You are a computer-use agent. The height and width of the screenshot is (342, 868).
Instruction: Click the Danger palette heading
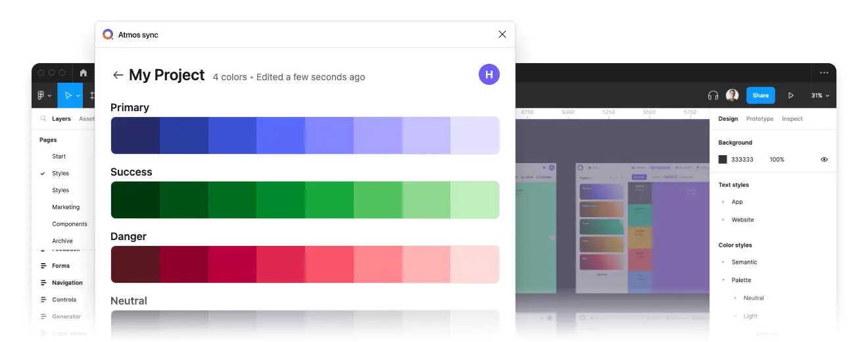point(128,236)
